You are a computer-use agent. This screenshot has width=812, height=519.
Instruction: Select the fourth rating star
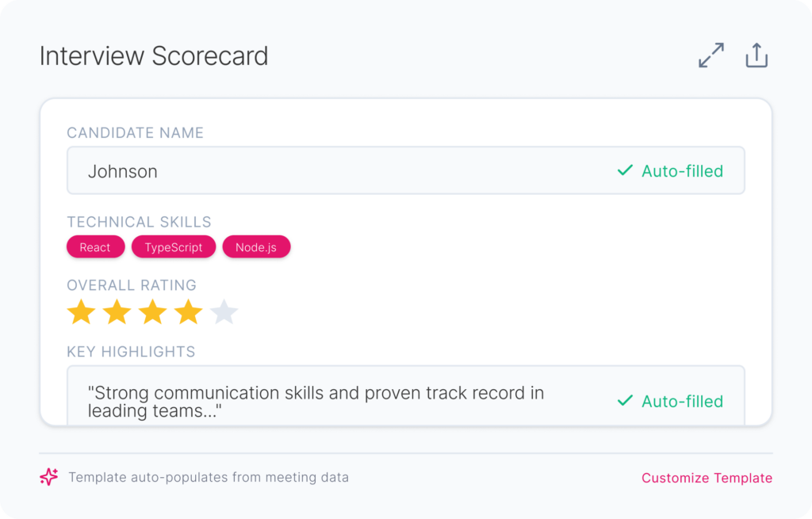click(188, 312)
